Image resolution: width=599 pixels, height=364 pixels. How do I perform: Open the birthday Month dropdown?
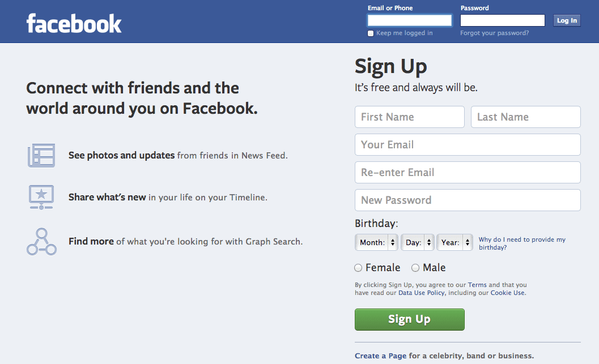376,242
